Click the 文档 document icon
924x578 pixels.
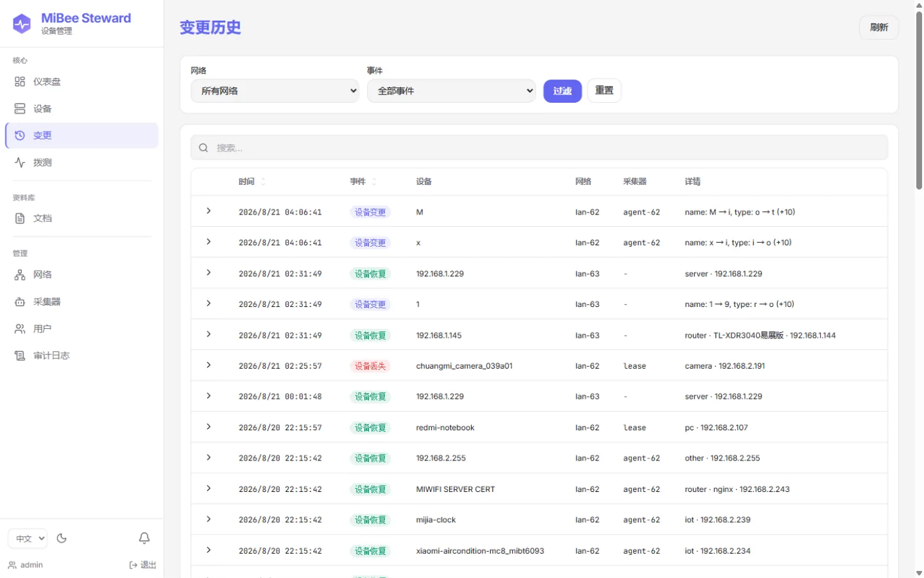20,218
